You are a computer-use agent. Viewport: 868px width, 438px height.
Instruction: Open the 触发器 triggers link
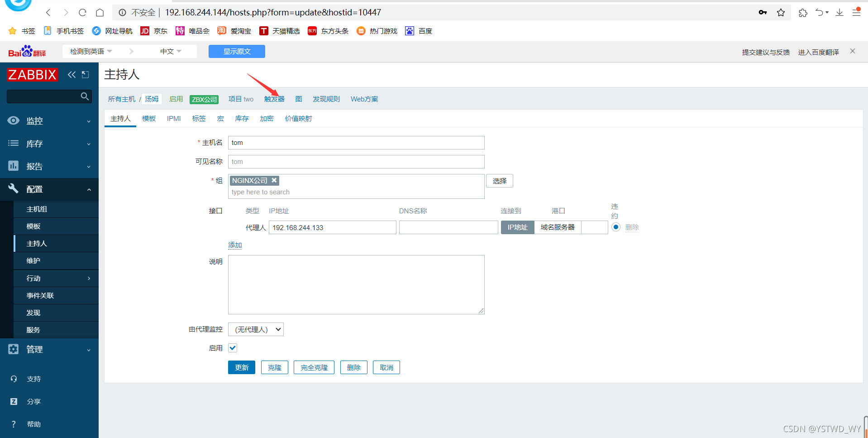(x=274, y=99)
